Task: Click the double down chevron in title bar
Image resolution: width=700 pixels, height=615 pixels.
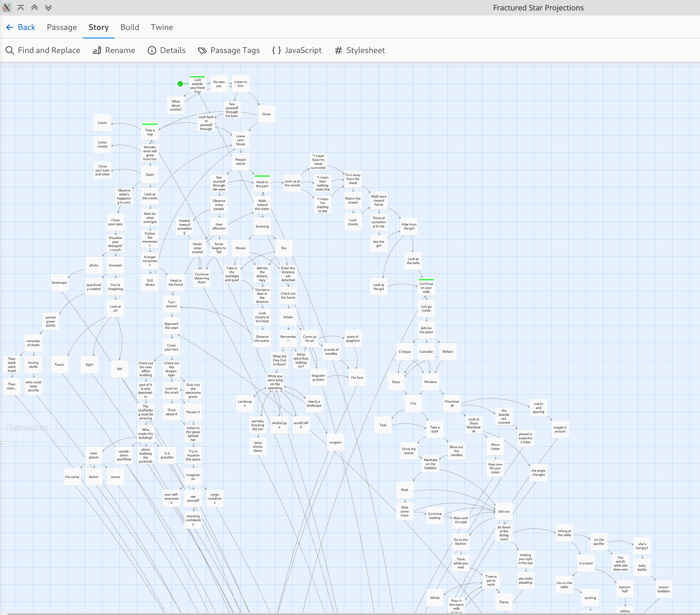Action: (48, 7)
